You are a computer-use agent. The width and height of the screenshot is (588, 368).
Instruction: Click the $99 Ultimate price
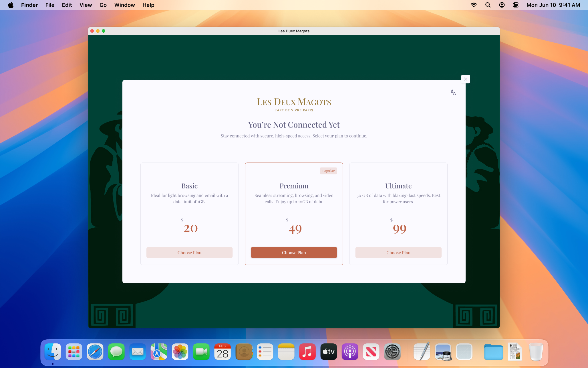(398, 227)
